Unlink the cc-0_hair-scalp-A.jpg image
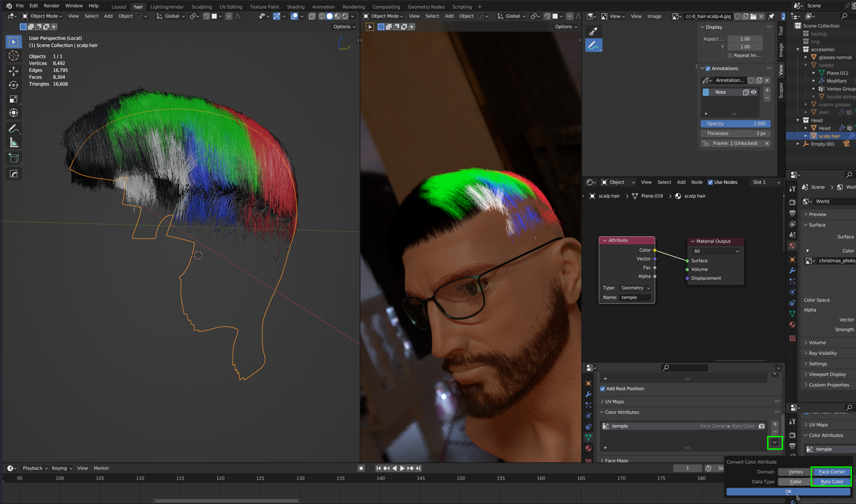 pyautogui.click(x=761, y=16)
